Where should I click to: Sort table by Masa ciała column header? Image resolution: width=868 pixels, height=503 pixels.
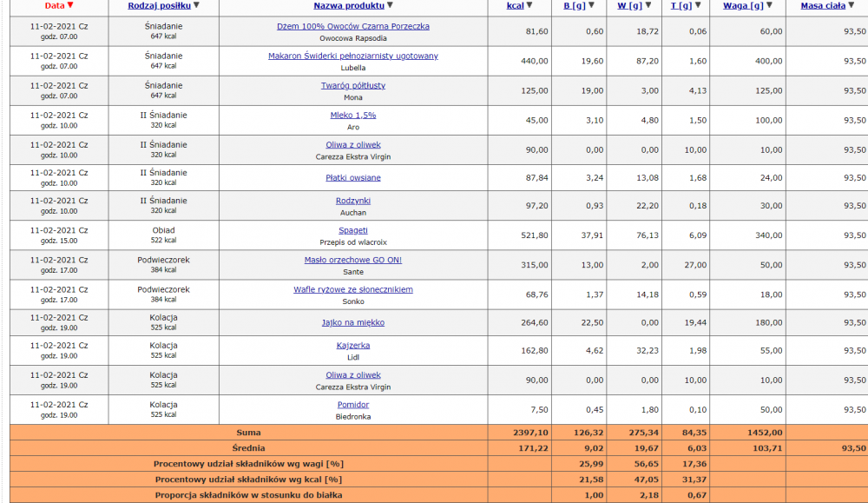click(822, 5)
